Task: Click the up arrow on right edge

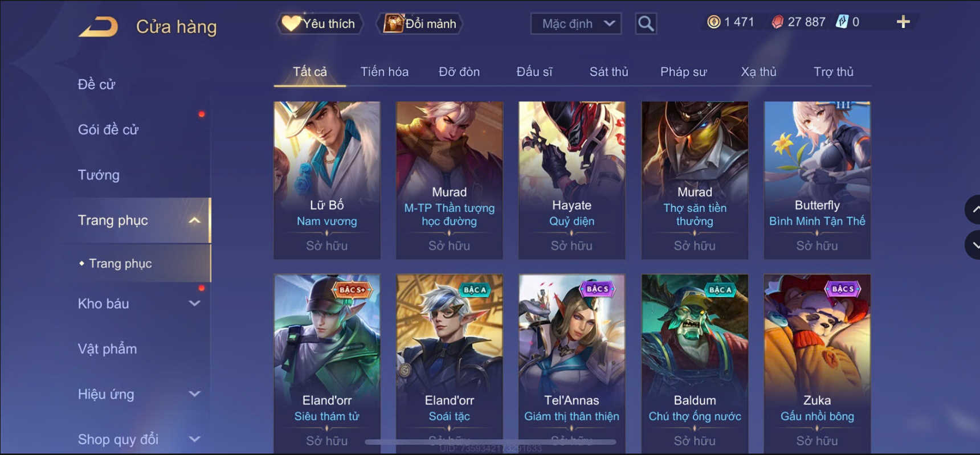Action: [x=974, y=210]
